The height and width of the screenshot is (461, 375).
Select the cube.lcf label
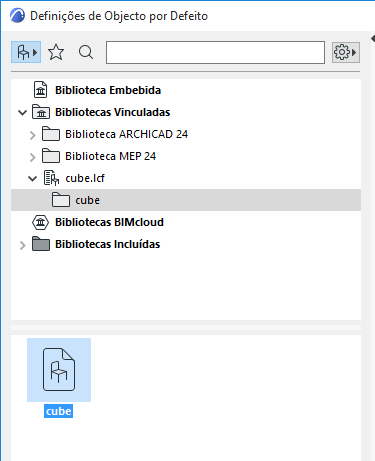click(x=85, y=178)
